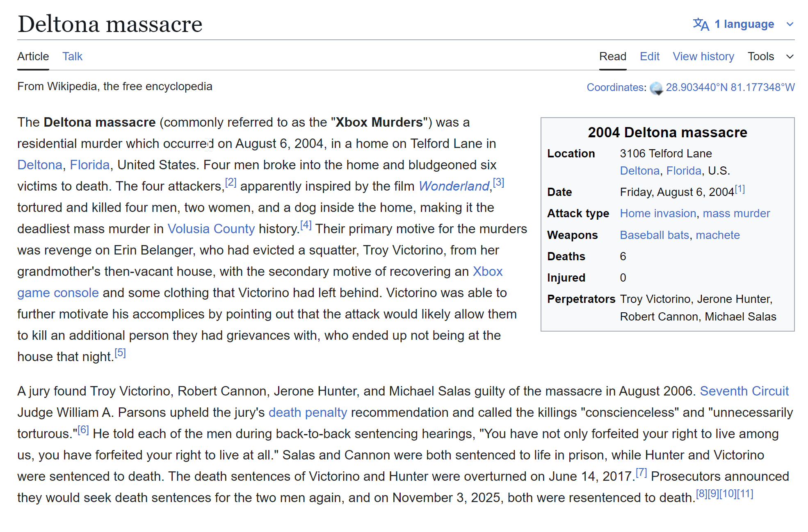Select the Article tab
This screenshot has width=808, height=532.
(x=33, y=57)
